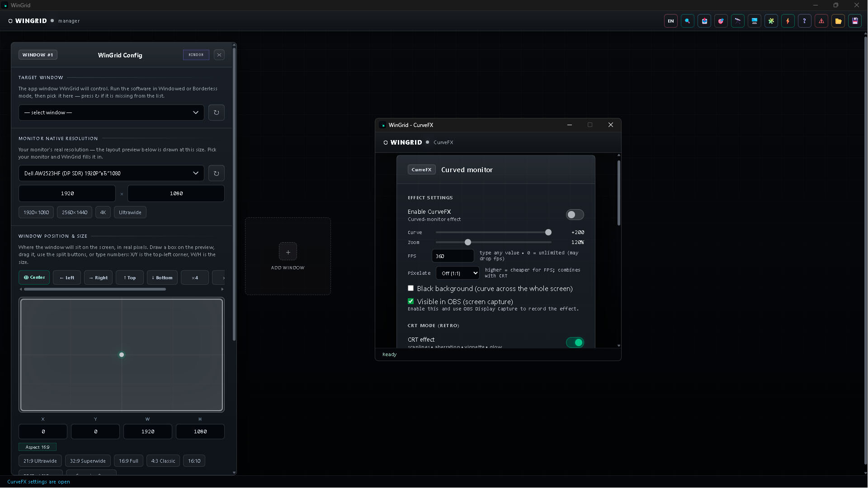Screen dimensions: 868x488
Task: Click the outbox tray toolbar icon
Action: click(704, 21)
